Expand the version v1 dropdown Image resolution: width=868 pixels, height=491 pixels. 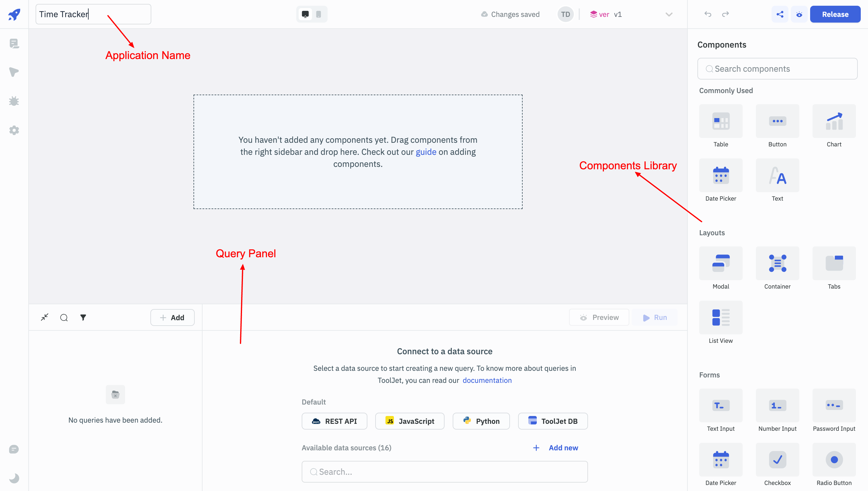click(668, 14)
